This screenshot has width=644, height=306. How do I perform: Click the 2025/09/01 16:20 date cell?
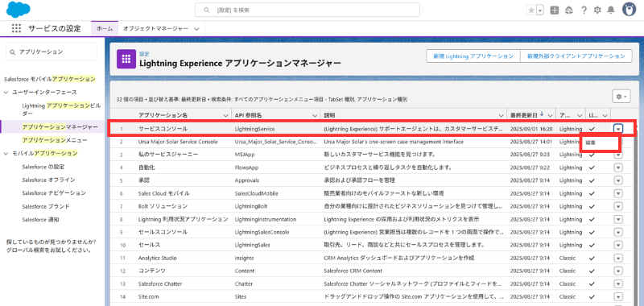coord(531,129)
